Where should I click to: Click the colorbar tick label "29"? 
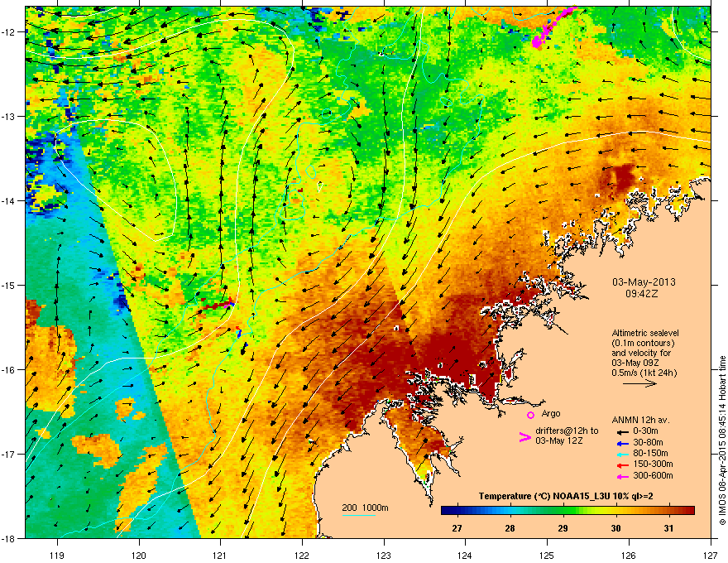point(563,528)
